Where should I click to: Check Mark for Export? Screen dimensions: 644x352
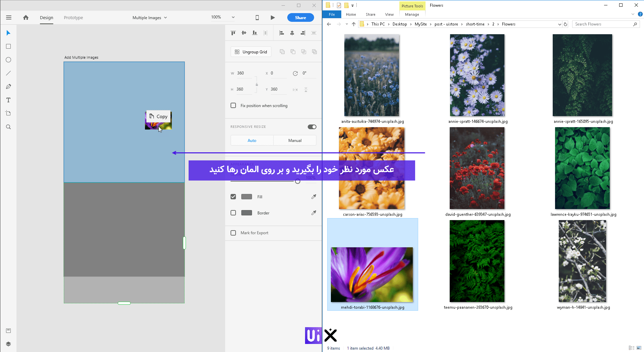233,233
